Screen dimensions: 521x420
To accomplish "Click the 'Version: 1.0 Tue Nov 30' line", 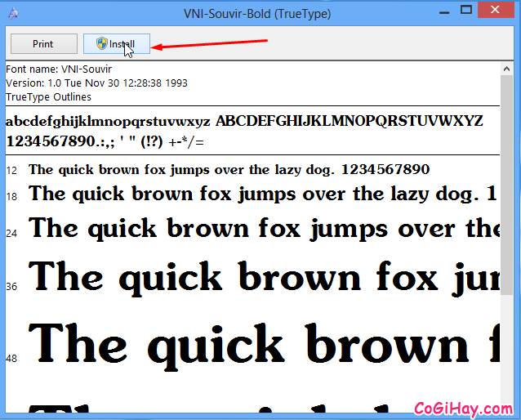I will (96, 83).
